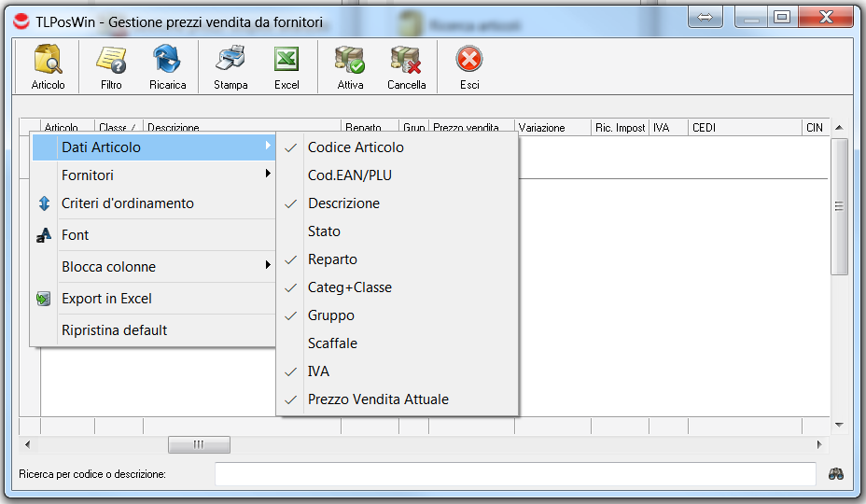Click the TLPosWin red app icon

click(21, 21)
